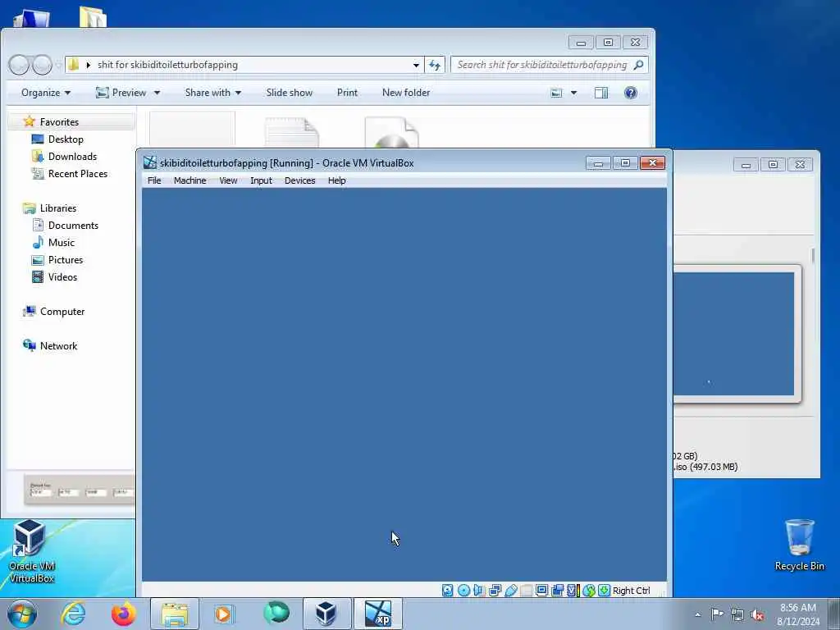Screen dimensions: 840x630
Task: Click the Explorer address bar path text
Action: point(167,65)
